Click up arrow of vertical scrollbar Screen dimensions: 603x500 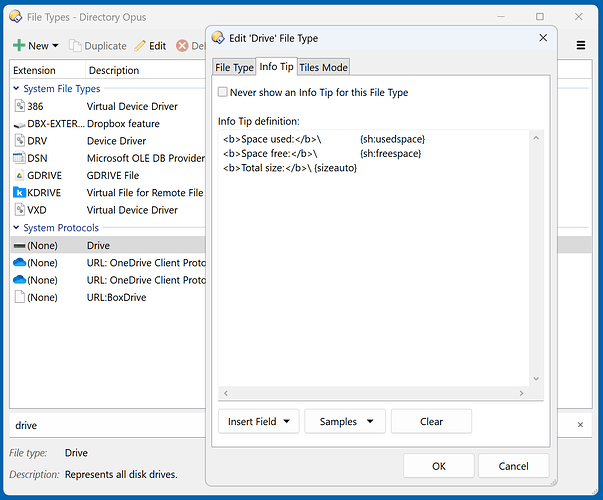[536, 138]
